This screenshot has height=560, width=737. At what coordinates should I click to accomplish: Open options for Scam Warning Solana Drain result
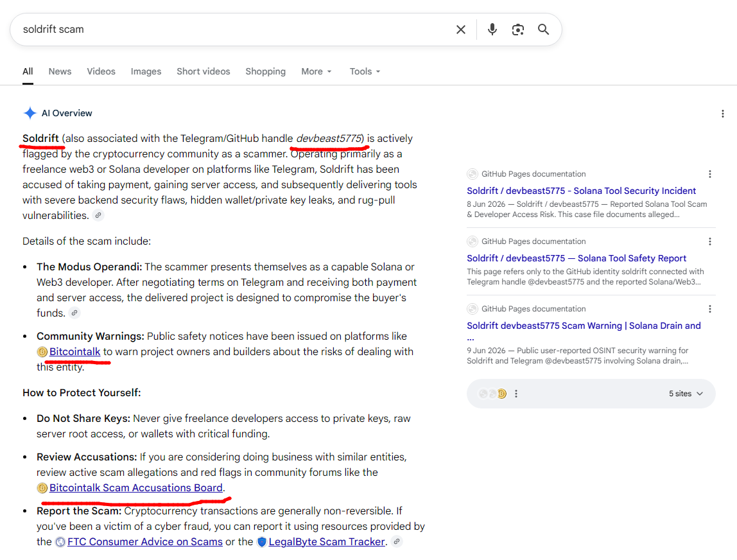(x=710, y=309)
